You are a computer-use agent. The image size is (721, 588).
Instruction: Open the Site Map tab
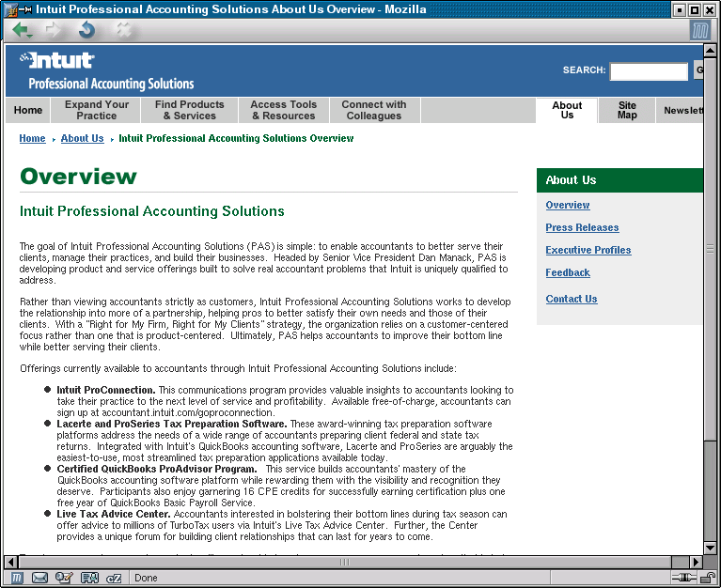[627, 111]
